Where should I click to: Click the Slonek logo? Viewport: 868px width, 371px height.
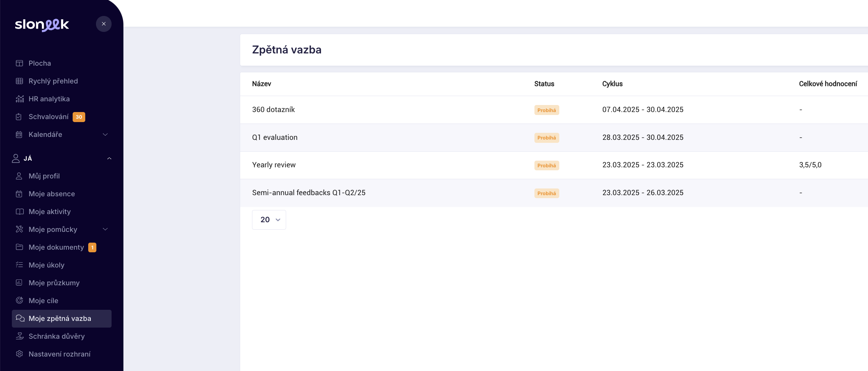coord(42,25)
